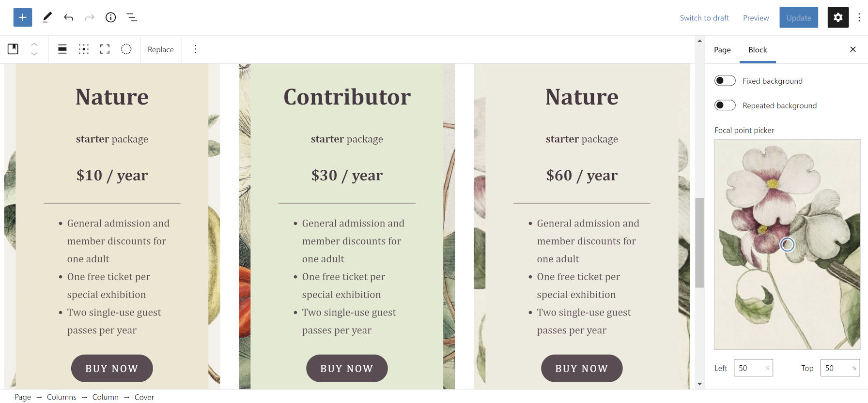The image size is (868, 403).
Task: Open the document details overview
Action: click(x=110, y=17)
